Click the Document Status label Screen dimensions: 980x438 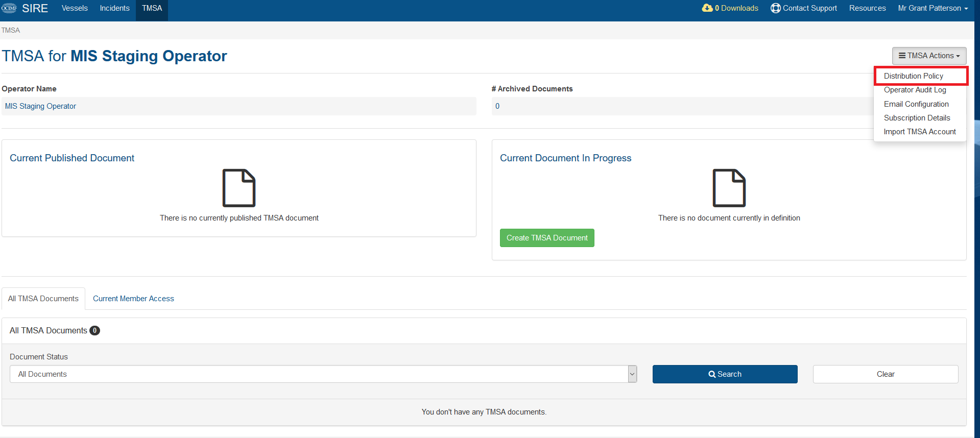point(39,357)
